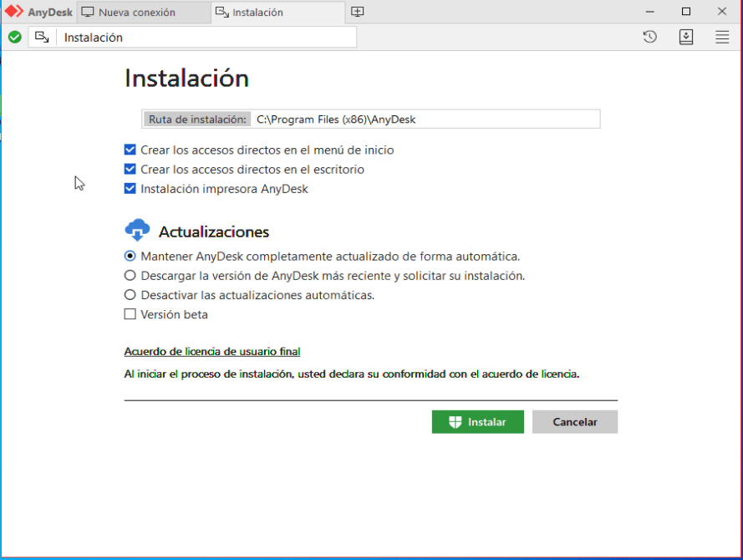Click the AnyDesk logo icon
This screenshot has height=560, width=743.
14,12
